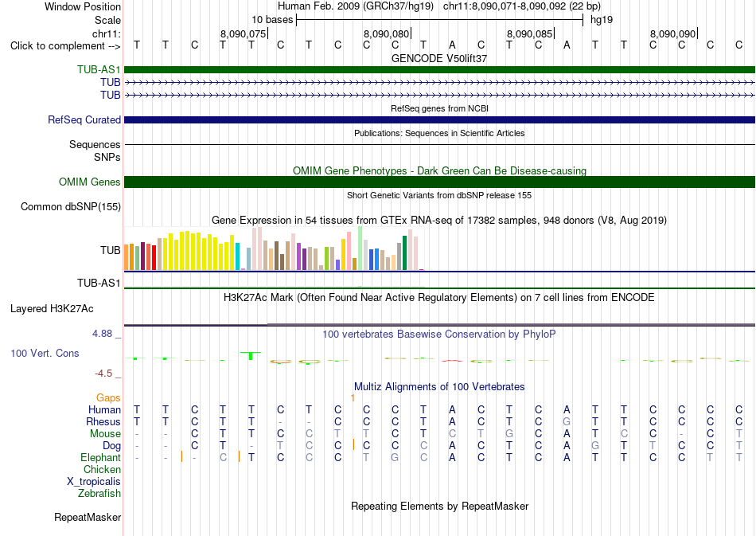This screenshot has width=756, height=536.
Task: Open the GENCODE V50lift37 track title
Action: coord(439,58)
